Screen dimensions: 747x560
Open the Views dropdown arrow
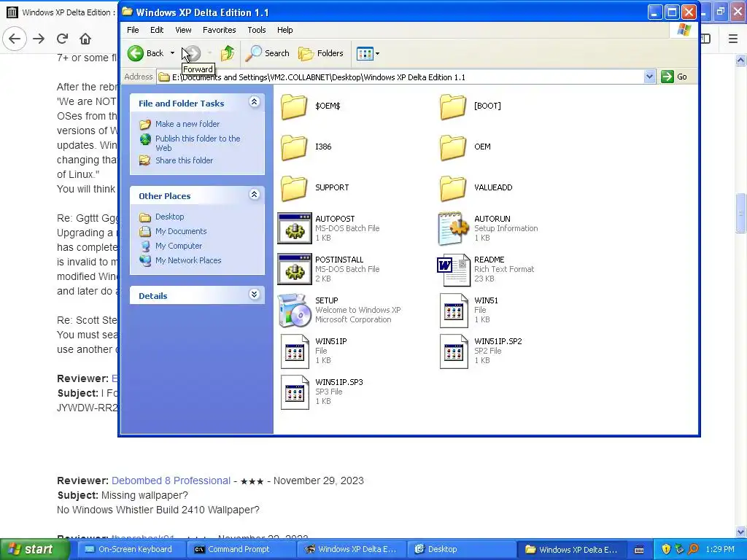click(377, 53)
